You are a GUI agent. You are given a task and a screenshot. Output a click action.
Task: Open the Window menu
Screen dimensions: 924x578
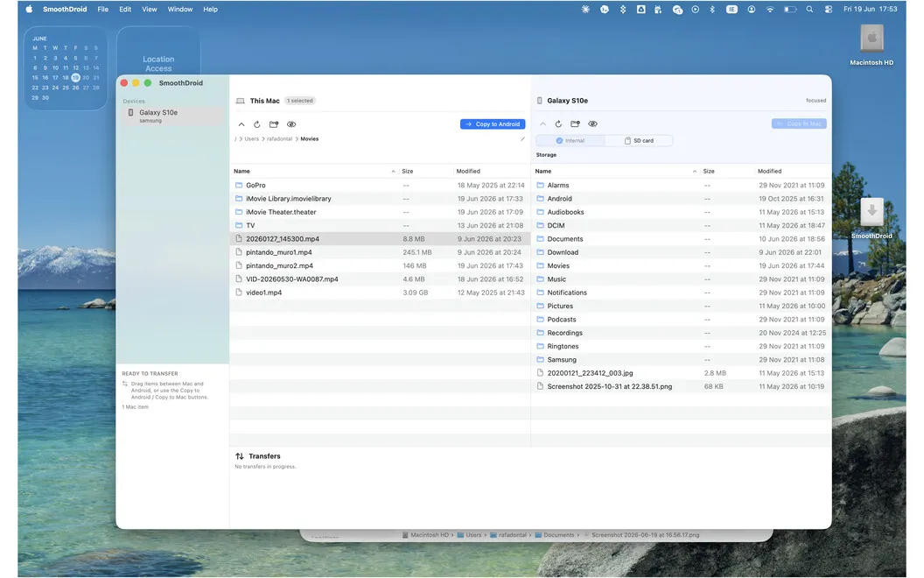pos(179,10)
